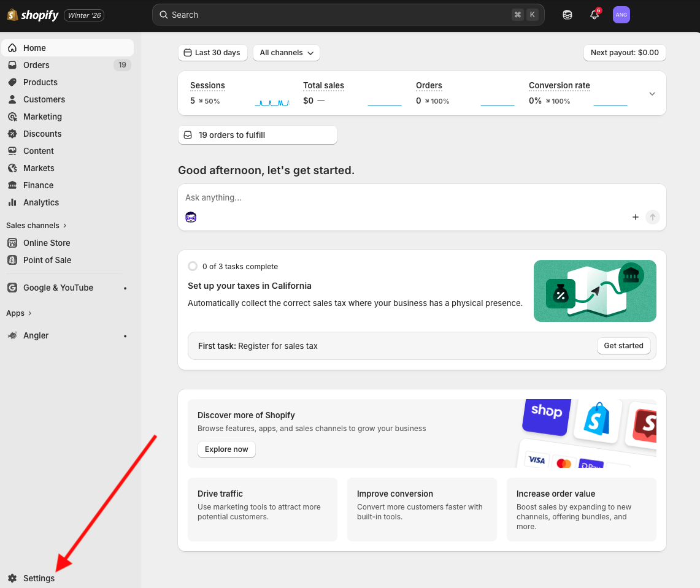Click the Sessions sparkline chart
This screenshot has height=588, width=700.
coord(272,102)
